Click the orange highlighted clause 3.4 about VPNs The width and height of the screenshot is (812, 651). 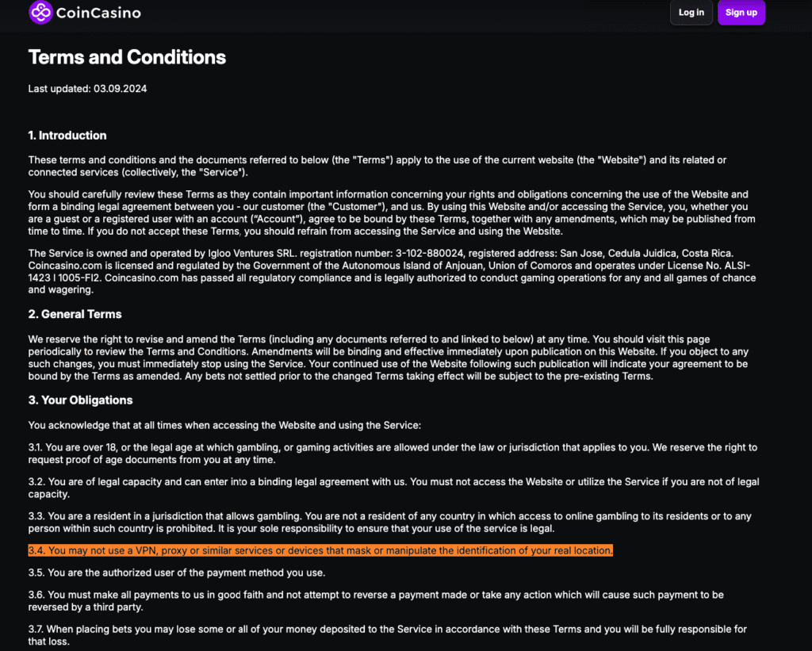click(320, 550)
